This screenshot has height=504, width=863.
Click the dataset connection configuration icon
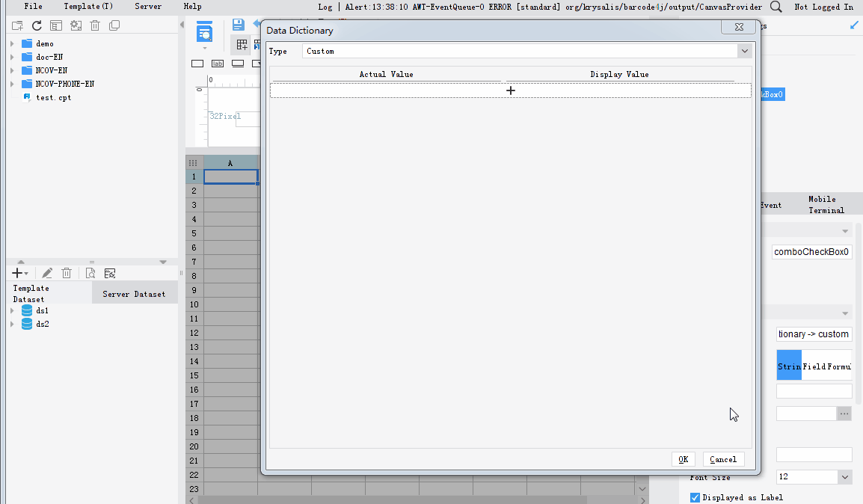point(109,273)
